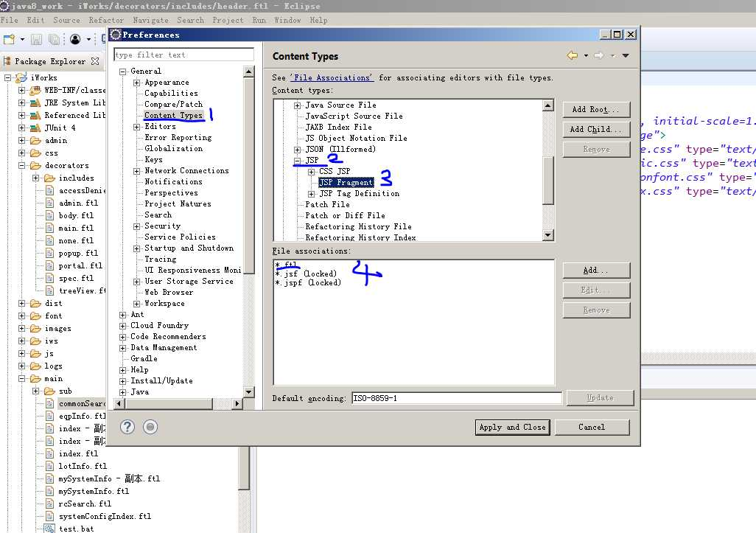
Task: Expand the Java Source File node
Action: pyautogui.click(x=298, y=105)
